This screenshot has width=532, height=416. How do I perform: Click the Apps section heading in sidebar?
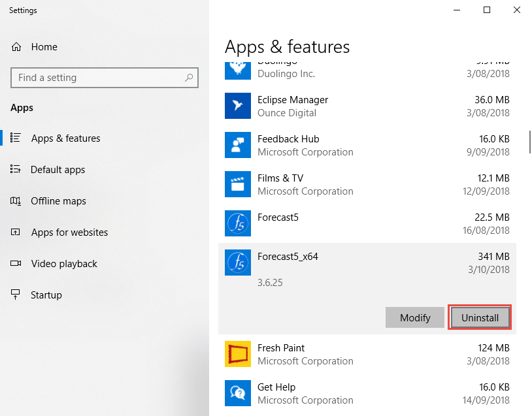click(x=22, y=108)
